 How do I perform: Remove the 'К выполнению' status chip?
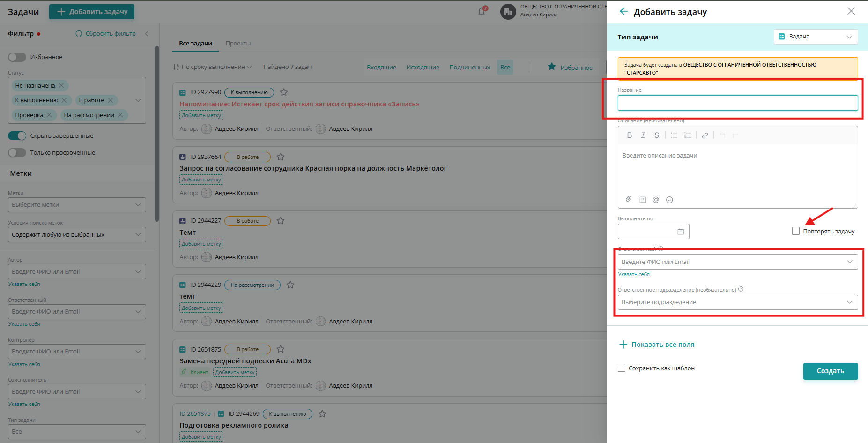click(64, 100)
